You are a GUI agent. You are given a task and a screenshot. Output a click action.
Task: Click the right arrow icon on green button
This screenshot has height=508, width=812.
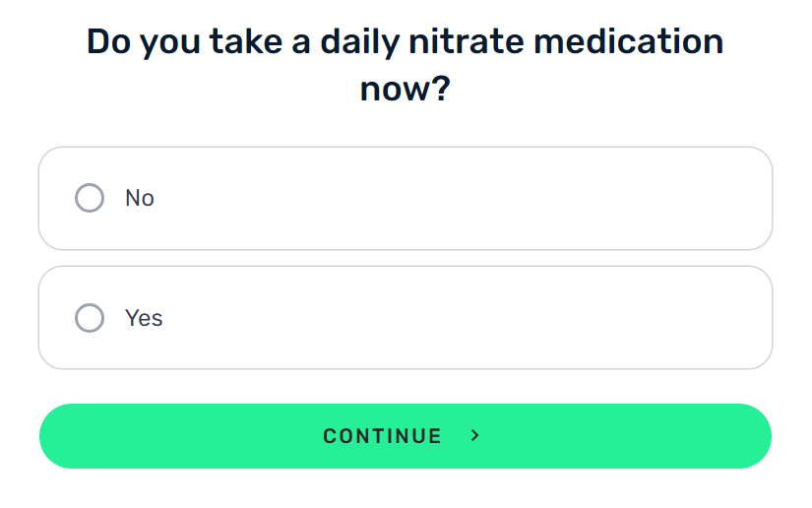pyautogui.click(x=474, y=436)
